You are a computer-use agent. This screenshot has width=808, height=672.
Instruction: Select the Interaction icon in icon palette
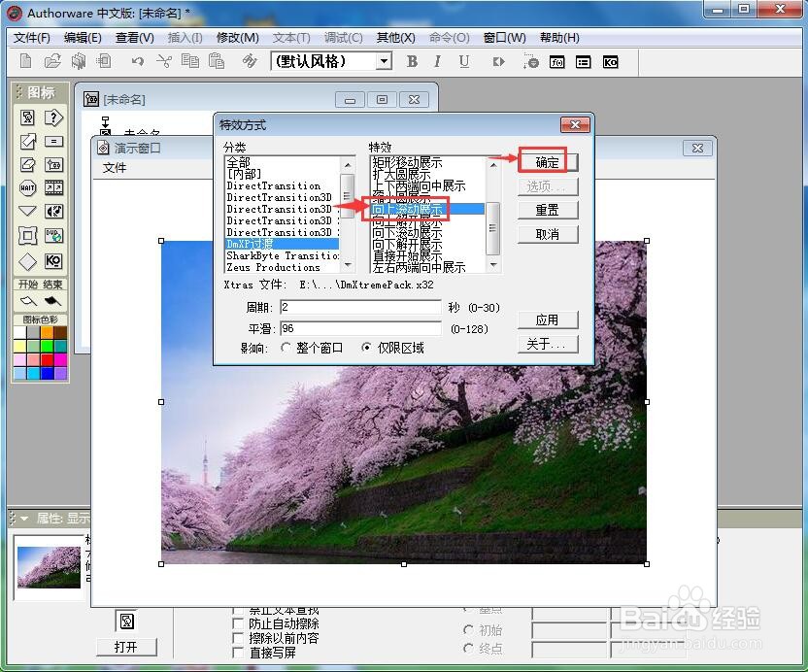(53, 118)
